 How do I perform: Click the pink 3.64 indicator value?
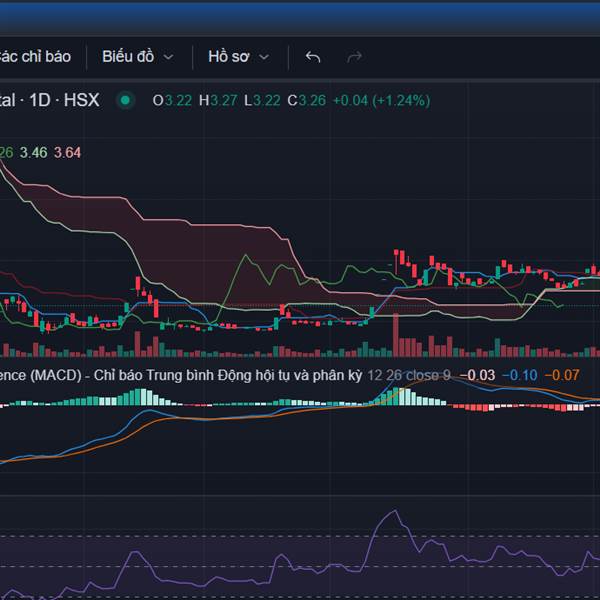tap(68, 152)
